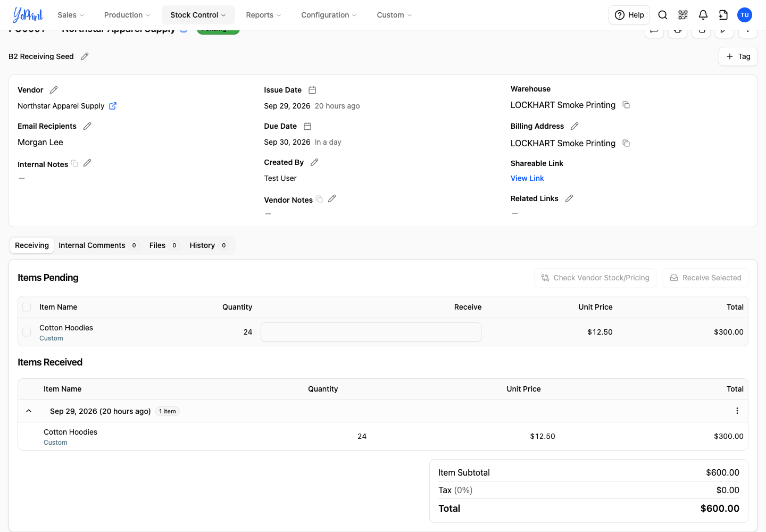Click the pencil next to Vendor
The width and height of the screenshot is (766, 532).
coord(54,90)
